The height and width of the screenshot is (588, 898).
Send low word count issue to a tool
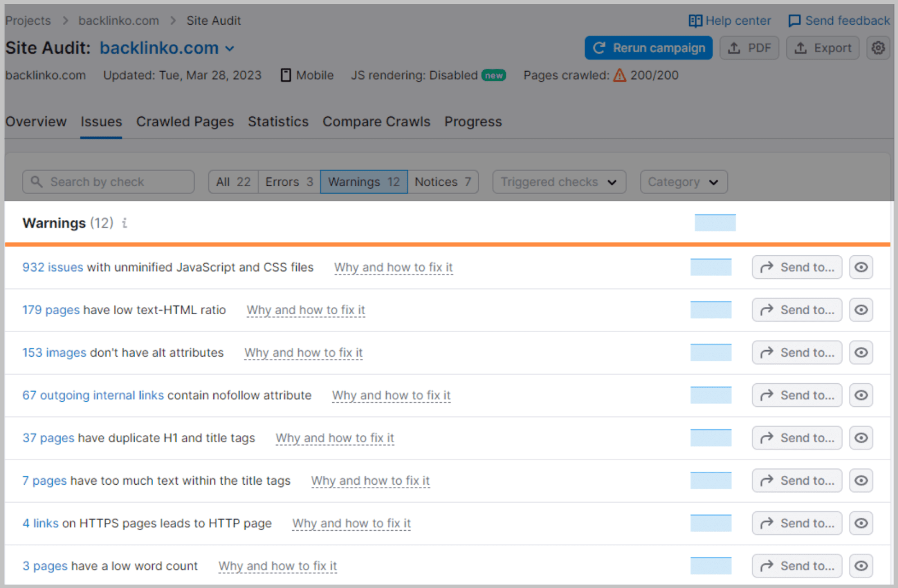coord(797,566)
